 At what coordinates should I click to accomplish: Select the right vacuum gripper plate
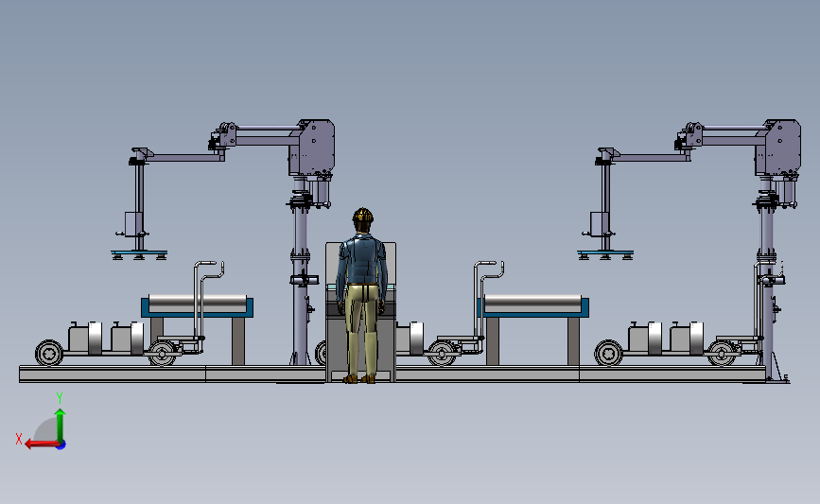(605, 254)
